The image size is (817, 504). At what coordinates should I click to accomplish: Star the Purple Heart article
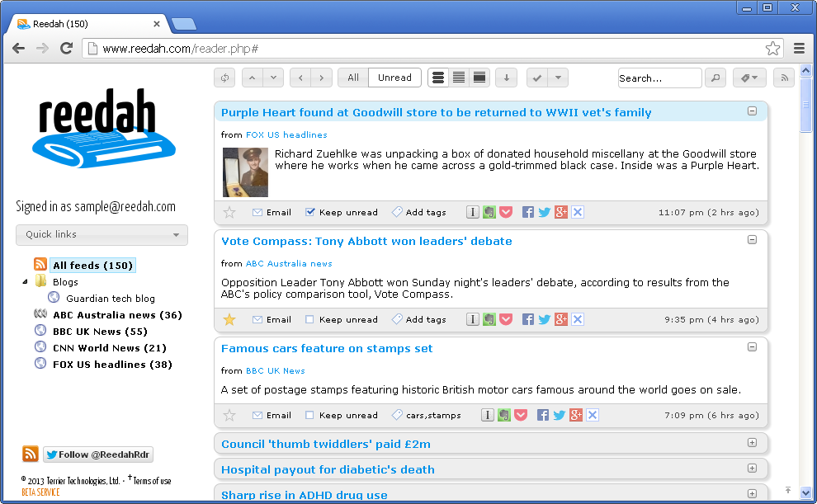point(229,213)
